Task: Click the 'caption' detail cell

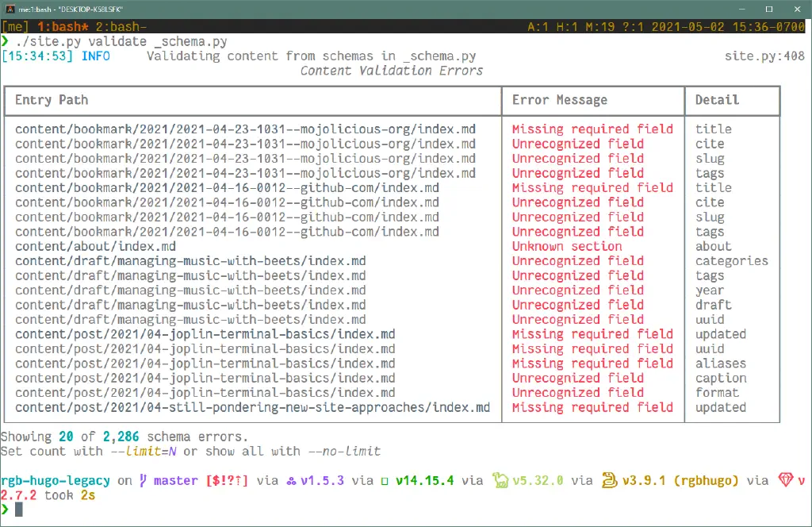Action: point(721,378)
